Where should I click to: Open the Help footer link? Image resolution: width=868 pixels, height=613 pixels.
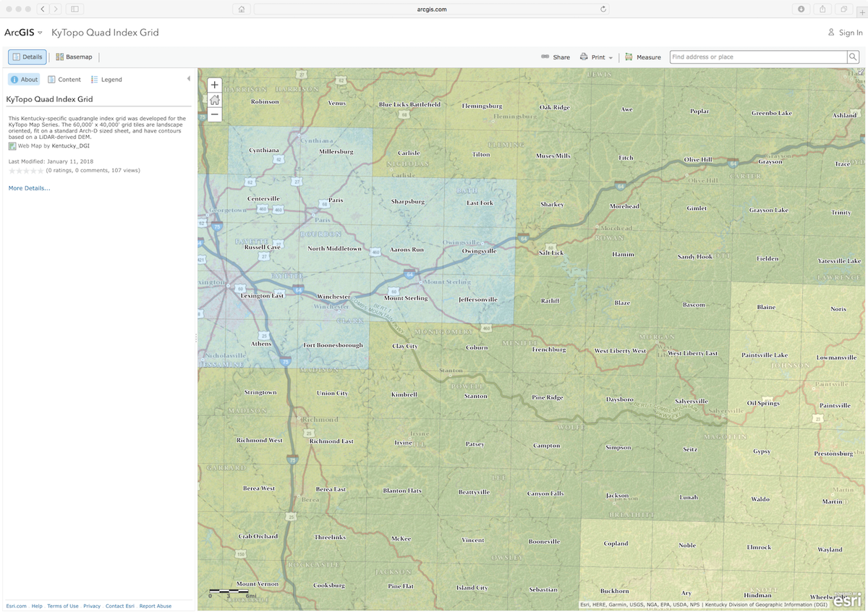pyautogui.click(x=37, y=606)
